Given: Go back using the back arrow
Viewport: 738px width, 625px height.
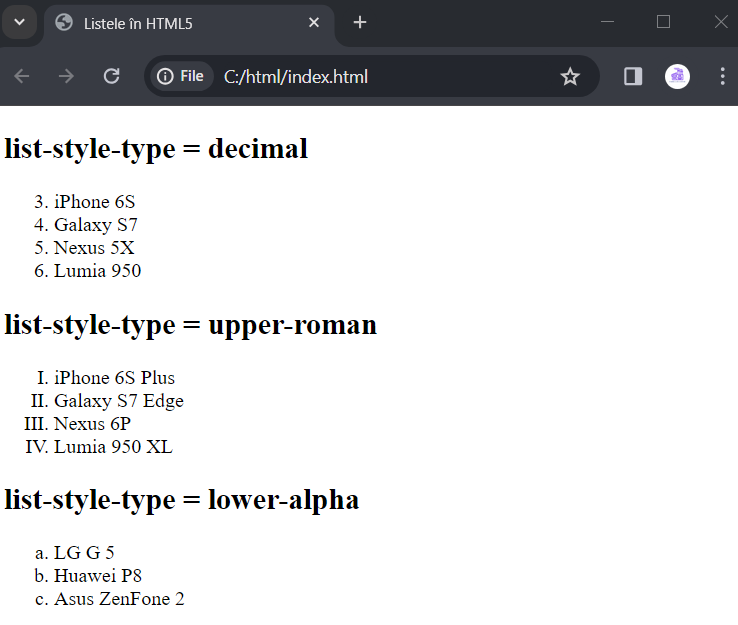Looking at the screenshot, I should [x=22, y=76].
